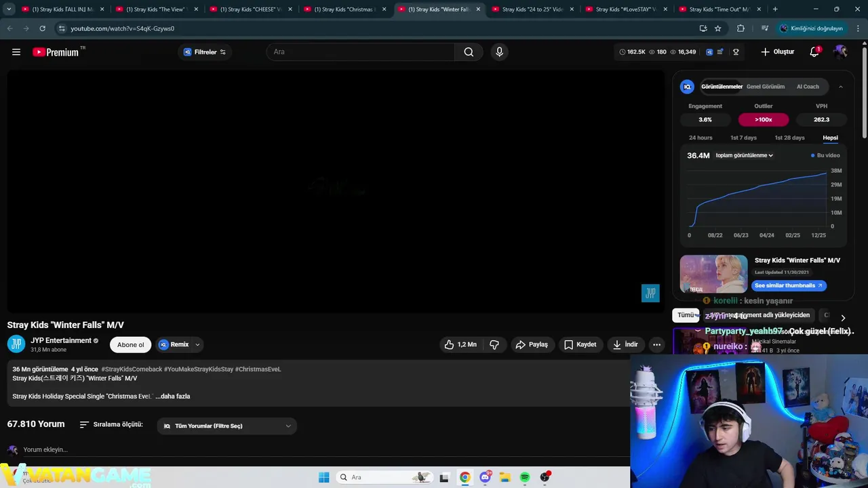Viewport: 868px width, 488px height.
Task: Select the Tümü filter chip
Action: 686,315
